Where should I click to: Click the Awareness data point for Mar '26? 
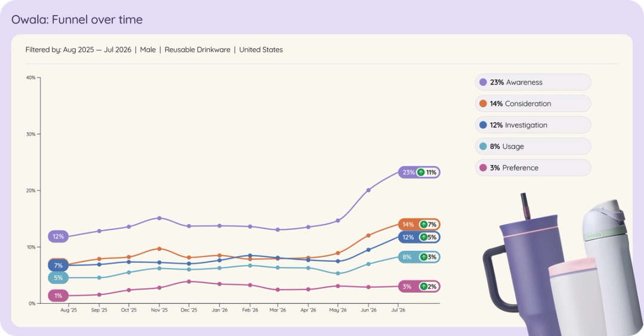pos(278,230)
